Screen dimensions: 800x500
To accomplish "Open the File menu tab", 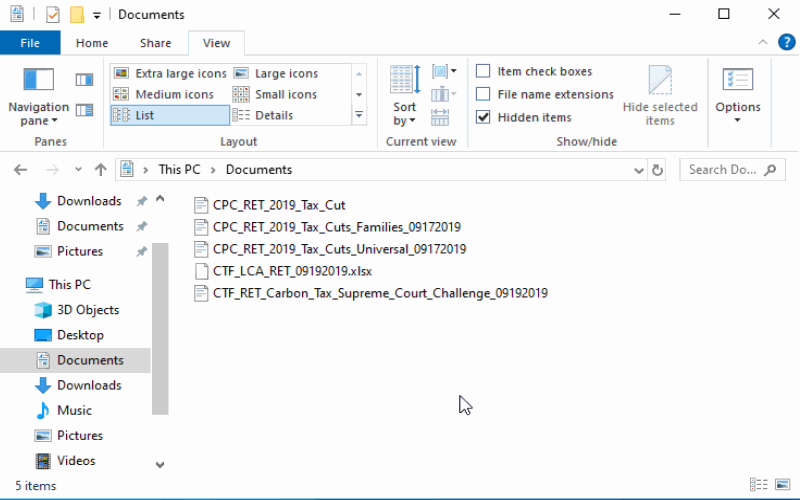I will tap(30, 43).
